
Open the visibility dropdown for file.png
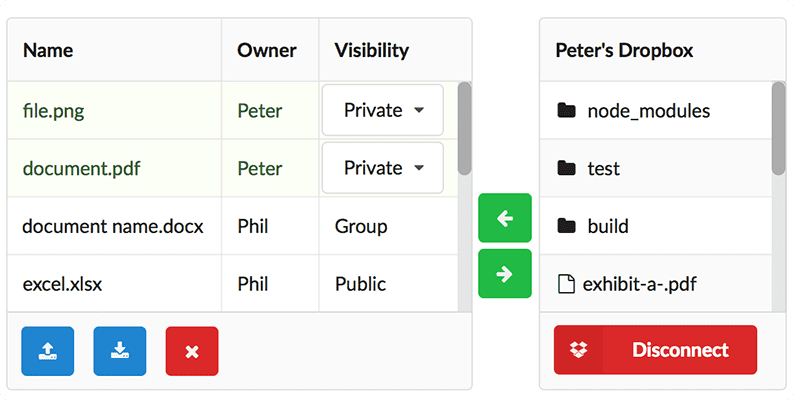point(383,110)
